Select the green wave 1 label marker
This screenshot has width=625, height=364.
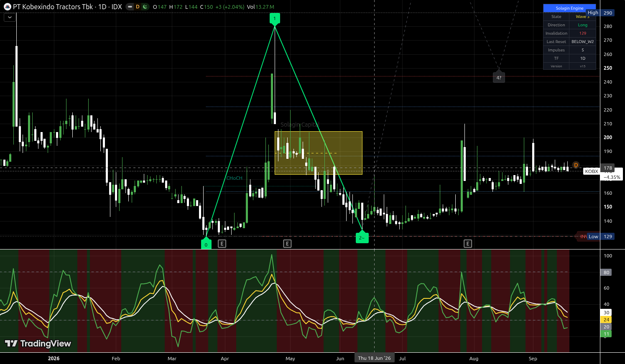(274, 19)
